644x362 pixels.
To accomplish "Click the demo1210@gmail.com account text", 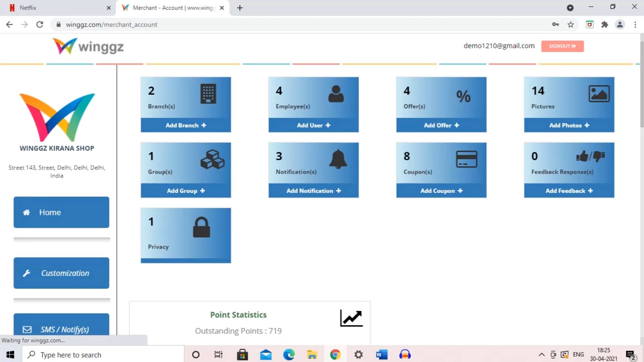I will click(x=499, y=46).
